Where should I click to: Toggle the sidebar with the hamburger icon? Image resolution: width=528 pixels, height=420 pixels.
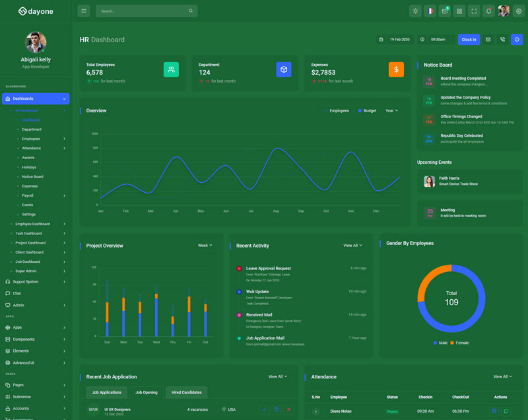[x=84, y=11]
